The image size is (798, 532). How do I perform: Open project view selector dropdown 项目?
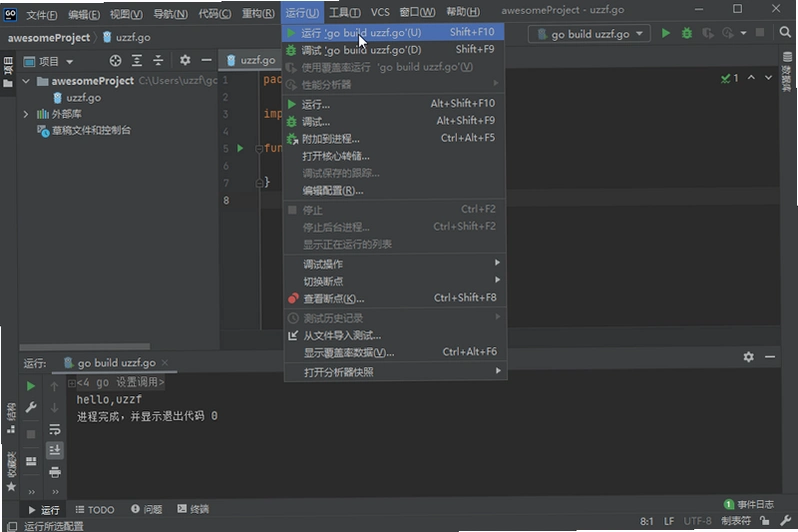coord(48,62)
